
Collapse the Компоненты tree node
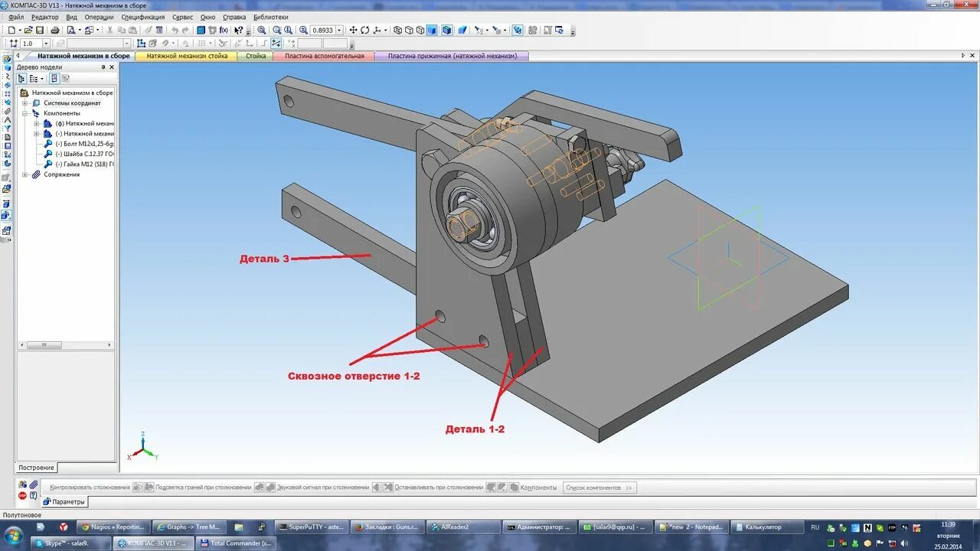[24, 113]
